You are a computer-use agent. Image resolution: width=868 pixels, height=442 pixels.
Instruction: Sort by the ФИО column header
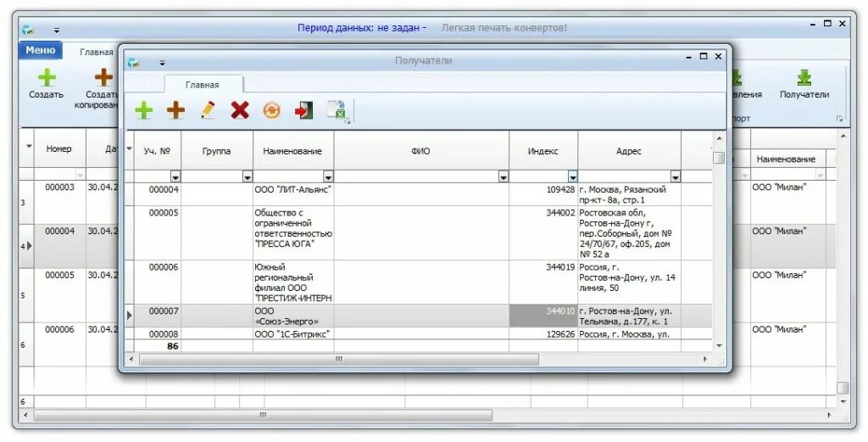point(420,151)
